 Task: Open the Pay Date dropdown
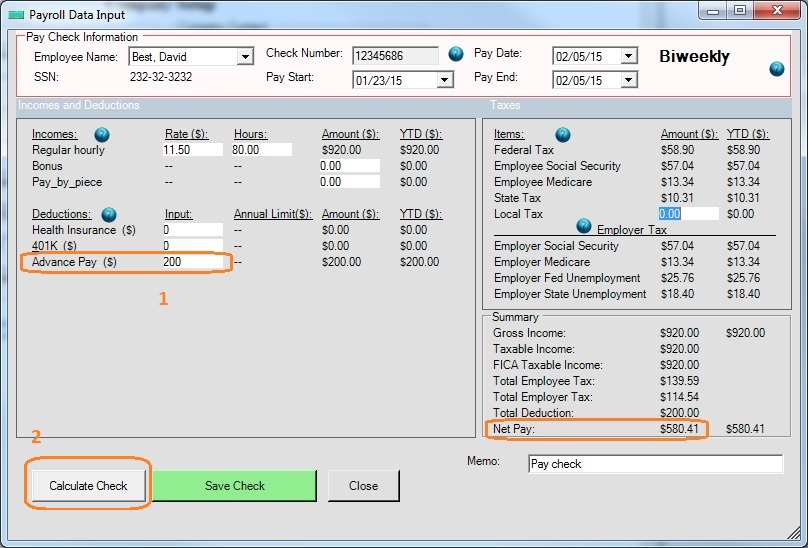click(x=628, y=57)
